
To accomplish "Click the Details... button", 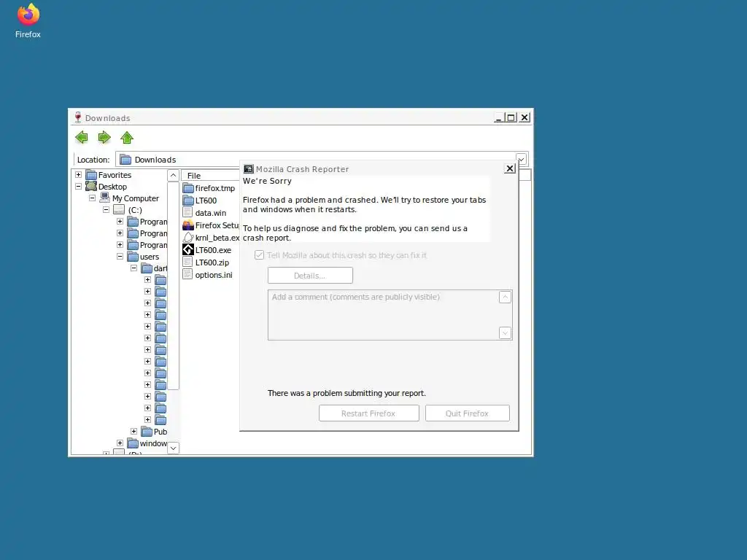I will point(310,275).
